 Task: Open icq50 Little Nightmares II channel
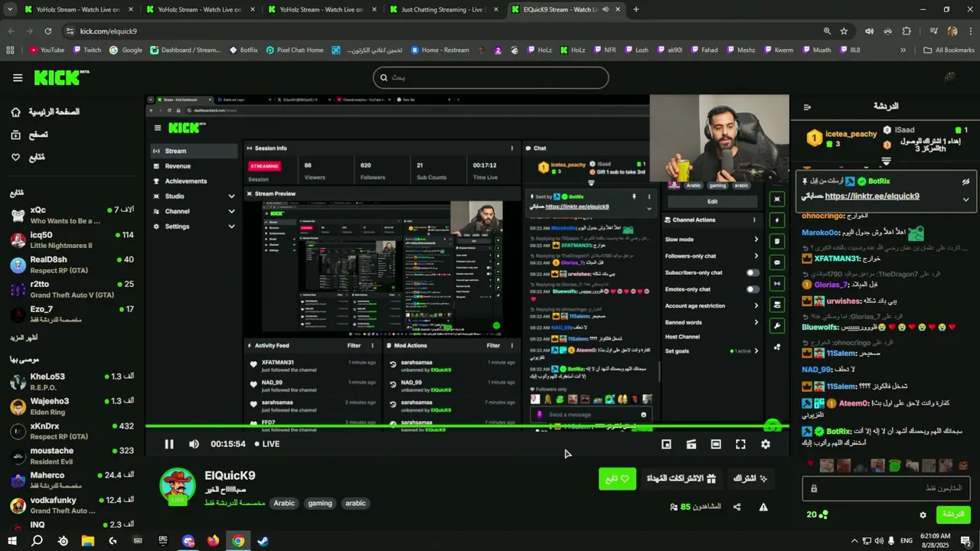(x=72, y=240)
